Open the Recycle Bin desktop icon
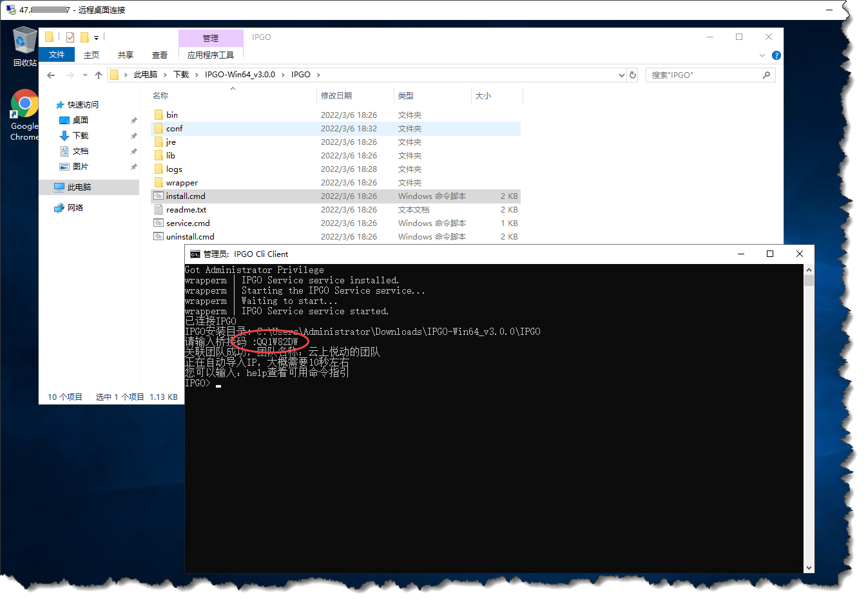868x604 pixels. (24, 46)
